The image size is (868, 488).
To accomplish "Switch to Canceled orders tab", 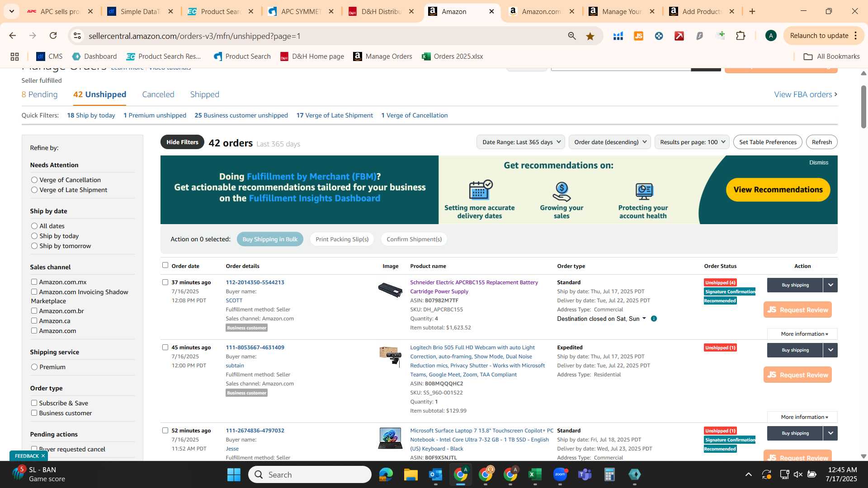I will (158, 94).
